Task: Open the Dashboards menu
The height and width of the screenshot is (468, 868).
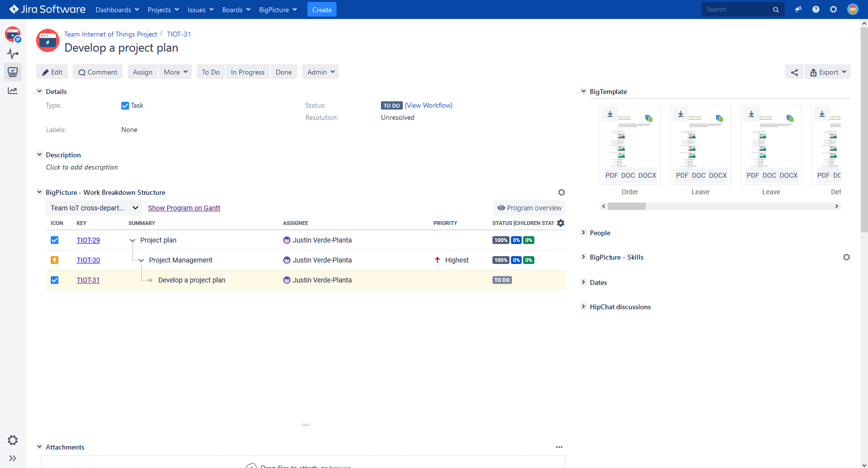Action: [117, 10]
